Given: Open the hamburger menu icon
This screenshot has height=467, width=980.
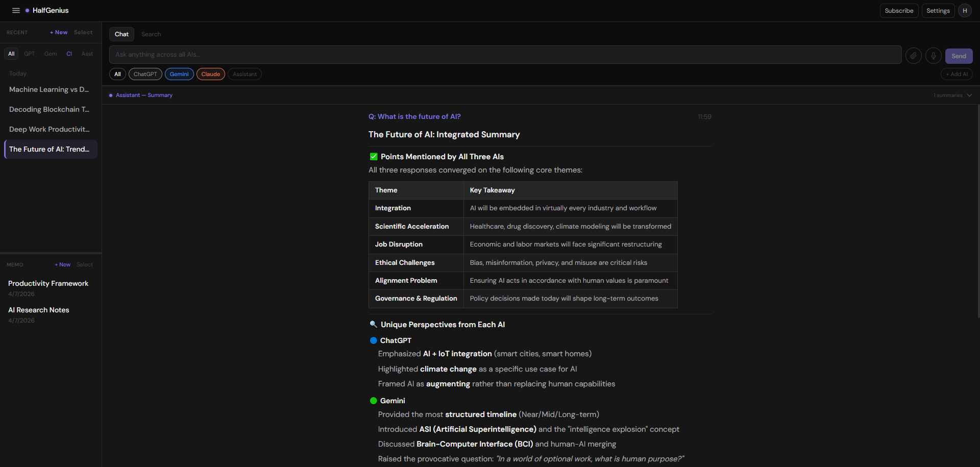Looking at the screenshot, I should point(16,10).
